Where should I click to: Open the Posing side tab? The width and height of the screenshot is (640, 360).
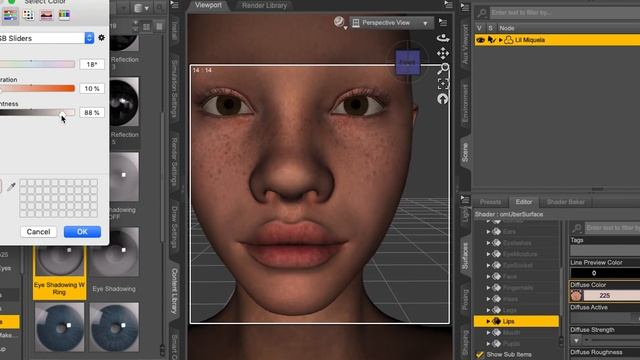[x=465, y=300]
